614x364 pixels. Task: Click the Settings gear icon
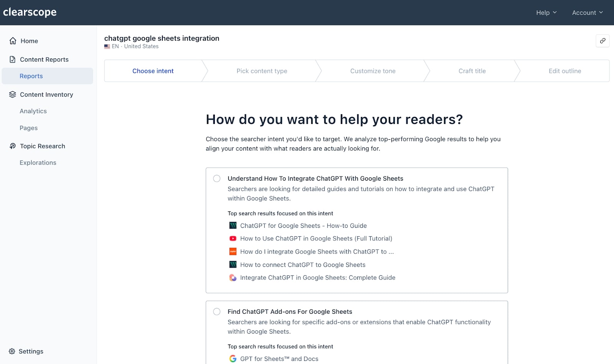12,351
